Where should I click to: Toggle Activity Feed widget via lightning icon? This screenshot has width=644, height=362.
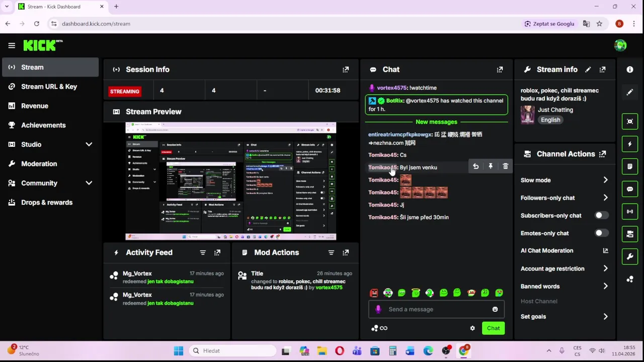tap(630, 144)
